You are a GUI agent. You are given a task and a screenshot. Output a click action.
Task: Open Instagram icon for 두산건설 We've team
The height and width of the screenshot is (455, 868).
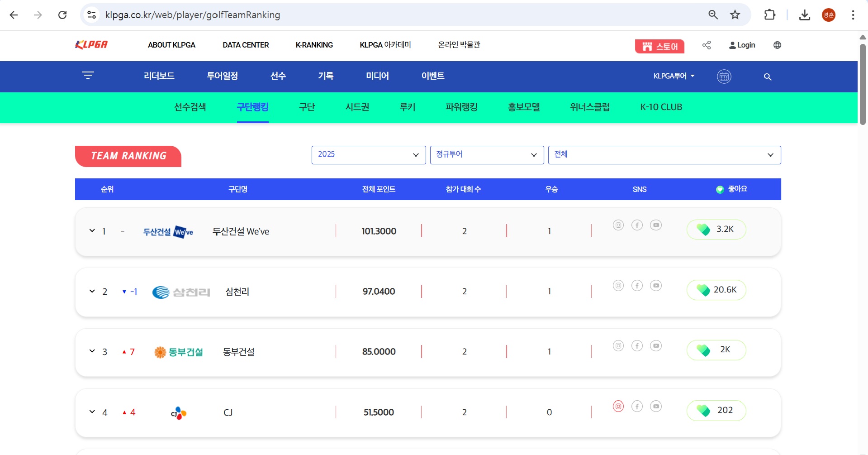click(618, 225)
